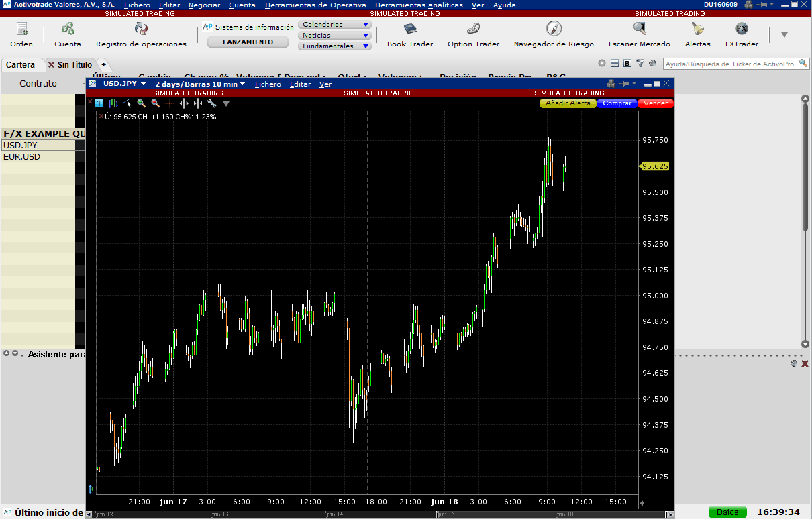The height and width of the screenshot is (519, 812).
Task: Open the Escaner Mercado scanner
Action: 640,34
